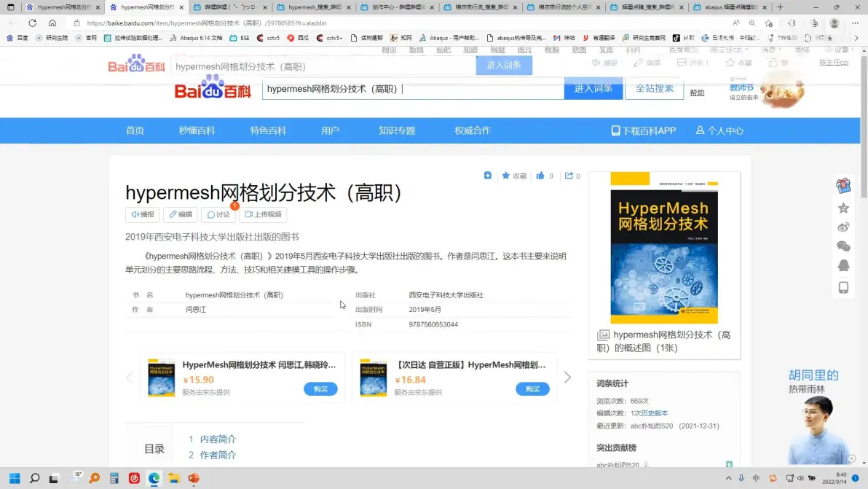Screen dimensions: 868x489
Task: Click the browser home icon
Action: (x=52, y=23)
